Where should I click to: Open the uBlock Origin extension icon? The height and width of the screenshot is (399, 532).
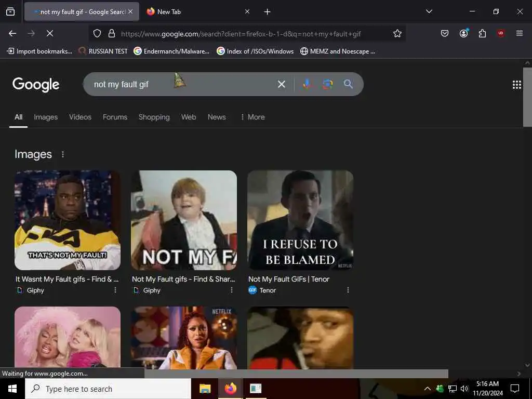tap(501, 33)
